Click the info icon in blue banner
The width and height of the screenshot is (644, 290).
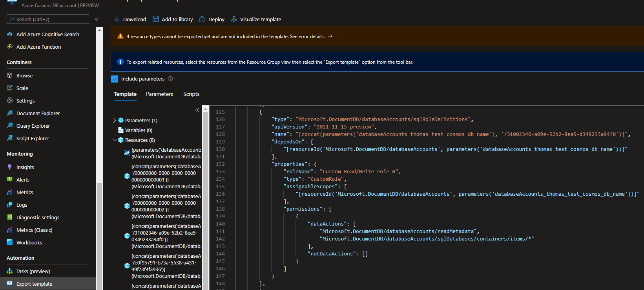pyautogui.click(x=120, y=62)
